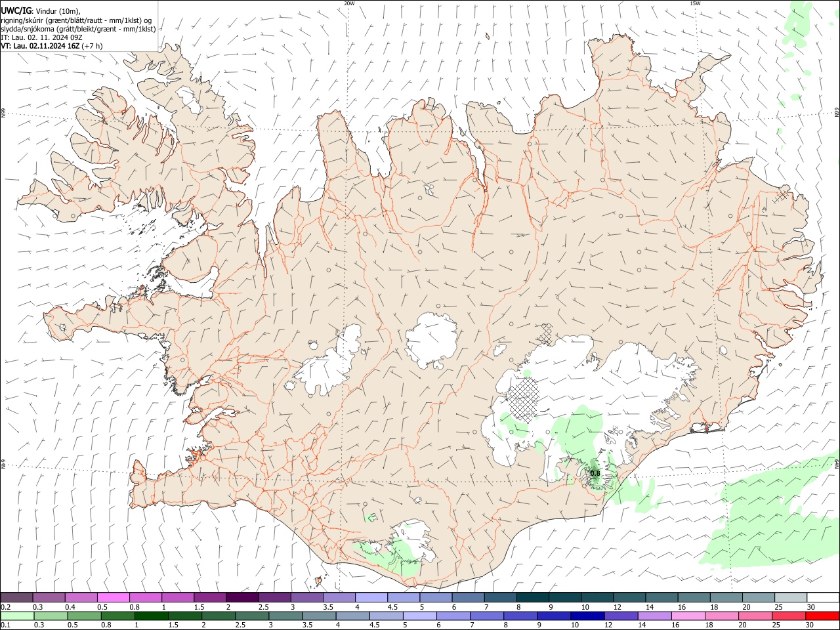The image size is (840, 630).
Task: Click the 0.1 label under the bottom legend row
Action: [5, 625]
